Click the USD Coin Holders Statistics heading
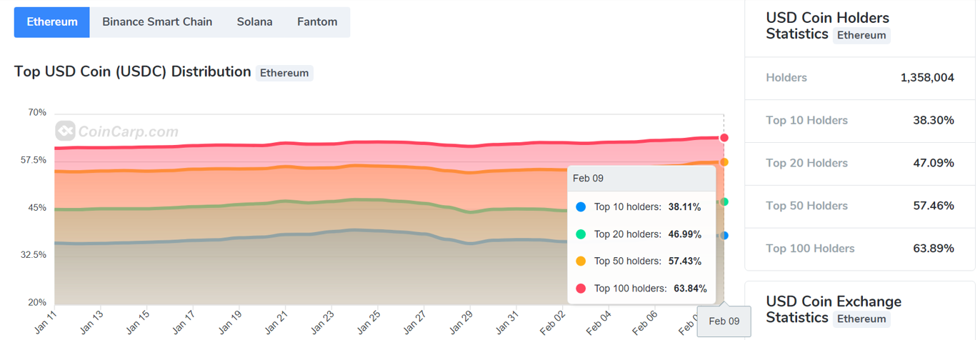980x340 pixels. click(x=828, y=26)
